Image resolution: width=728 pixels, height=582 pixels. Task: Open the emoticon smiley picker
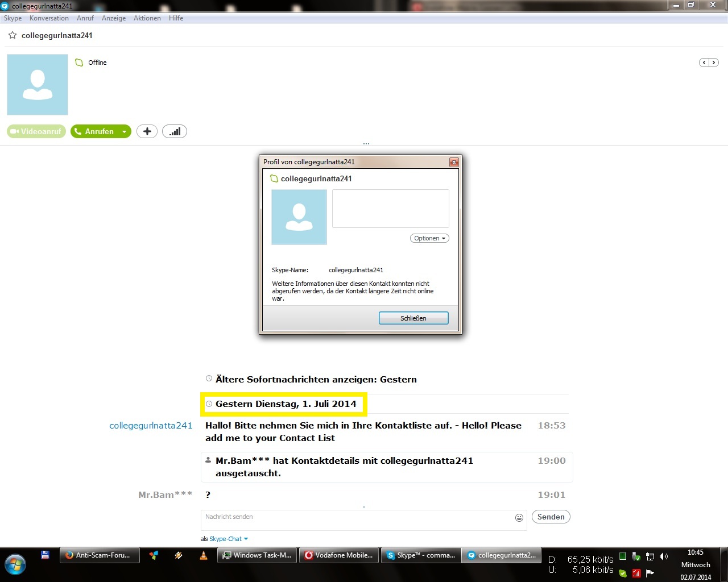pyautogui.click(x=519, y=517)
